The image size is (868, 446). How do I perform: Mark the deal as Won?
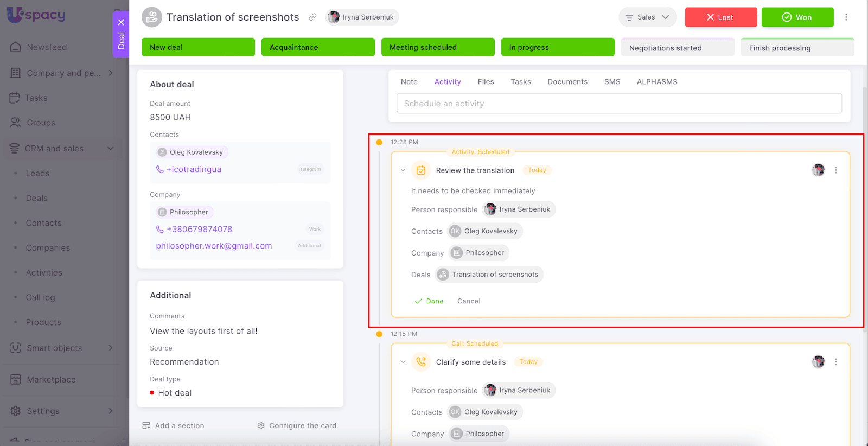click(797, 17)
